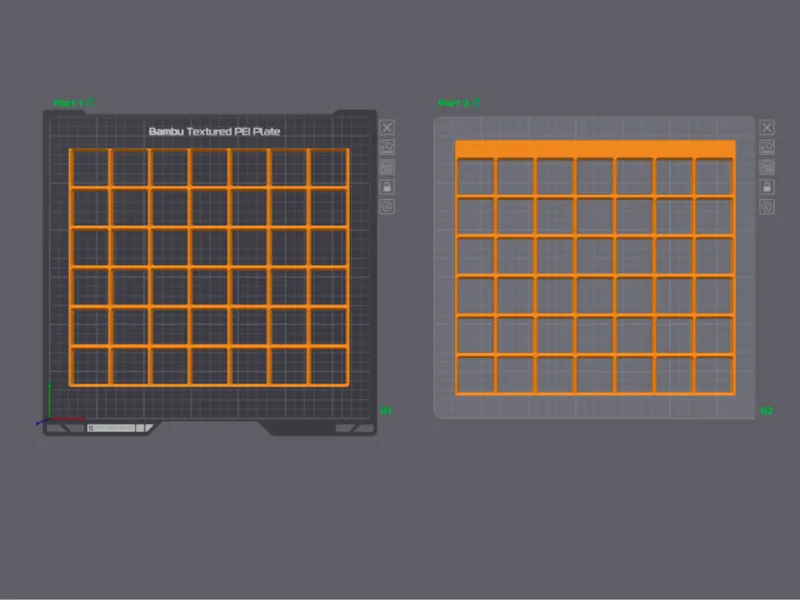Arrange objects on plate 01
This screenshot has width=800, height=600.
point(387,167)
